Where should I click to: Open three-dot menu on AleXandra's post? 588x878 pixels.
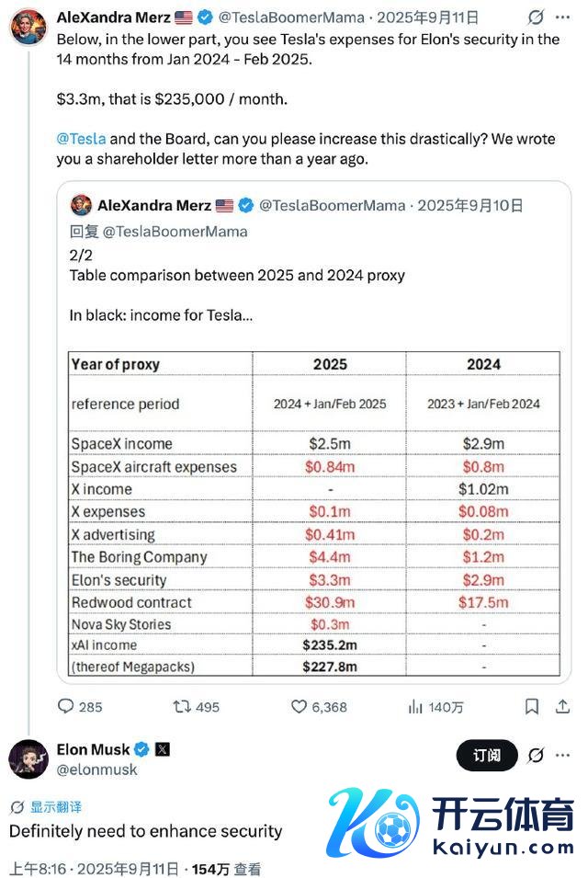[562, 17]
